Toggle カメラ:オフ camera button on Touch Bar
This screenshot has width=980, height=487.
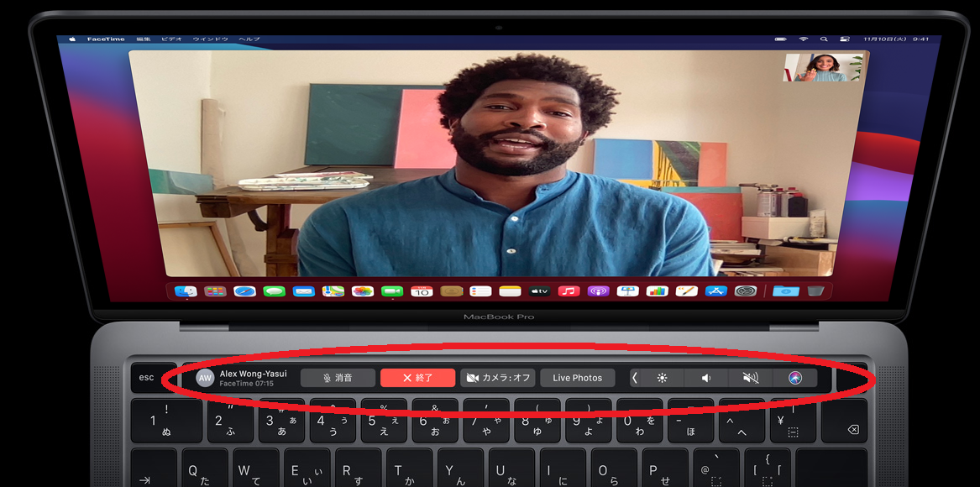click(498, 378)
